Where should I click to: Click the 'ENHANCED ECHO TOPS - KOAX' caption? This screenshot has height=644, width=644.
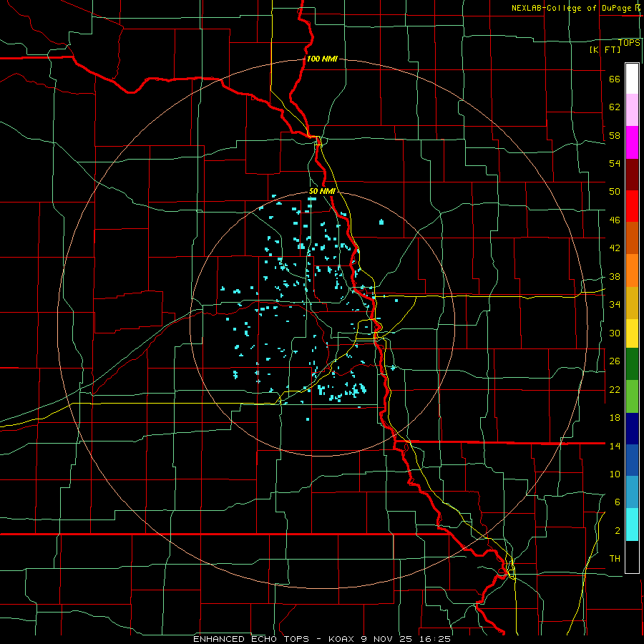tap(274, 639)
